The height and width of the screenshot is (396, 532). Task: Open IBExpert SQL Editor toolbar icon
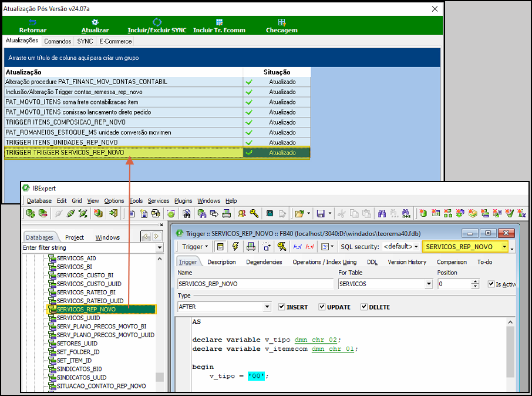click(x=132, y=213)
